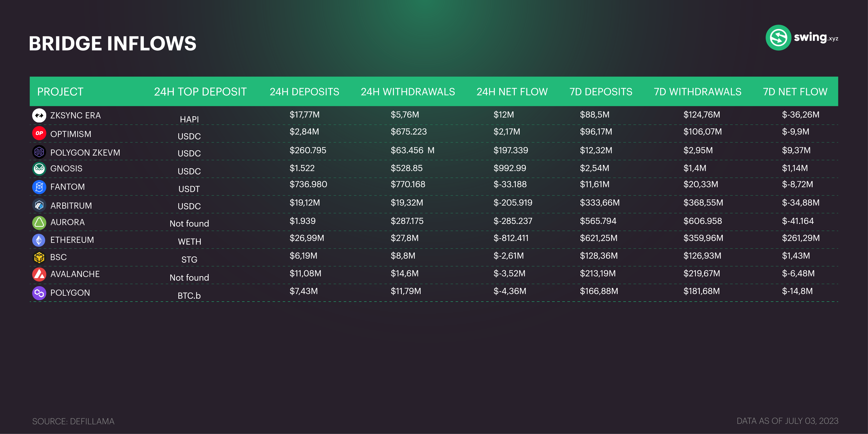Click the purple Polygon icon
The width and height of the screenshot is (868, 434).
[x=39, y=293]
